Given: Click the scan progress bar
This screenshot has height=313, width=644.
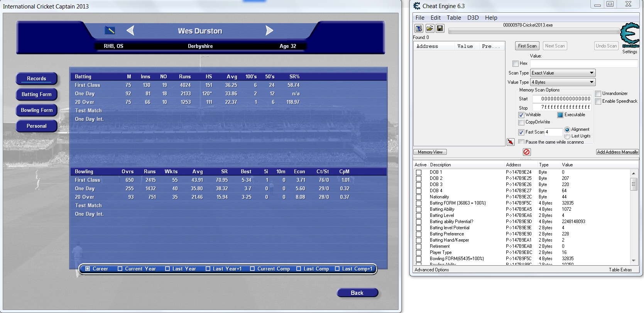Looking at the screenshot, I should [x=534, y=31].
